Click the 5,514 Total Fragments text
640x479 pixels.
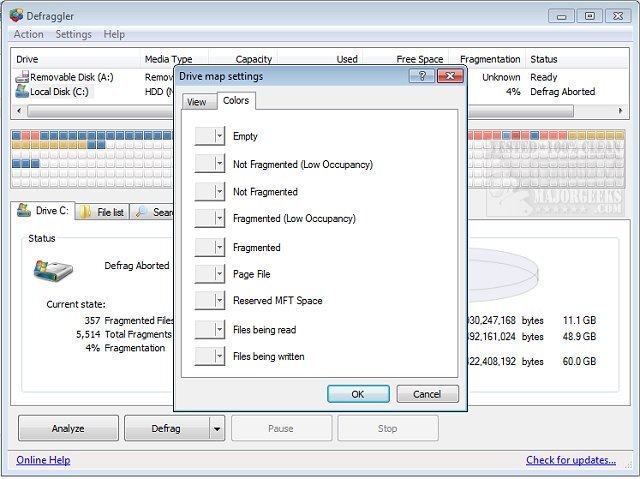[x=124, y=334]
